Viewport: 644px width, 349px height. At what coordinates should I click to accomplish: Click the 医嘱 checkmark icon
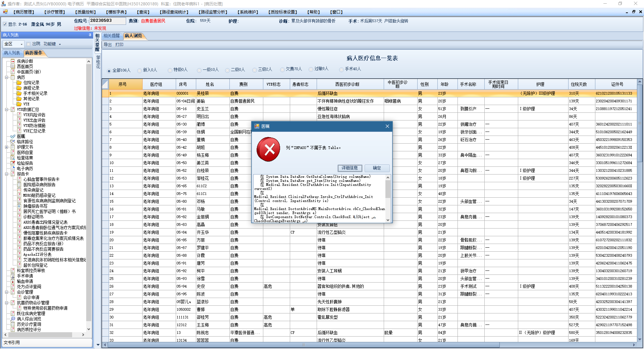tap(13, 136)
